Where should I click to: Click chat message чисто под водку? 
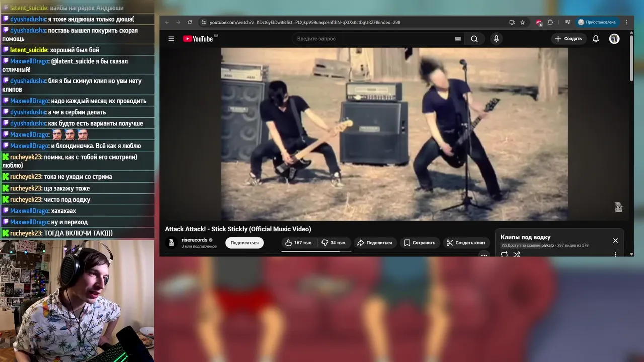tap(67, 200)
